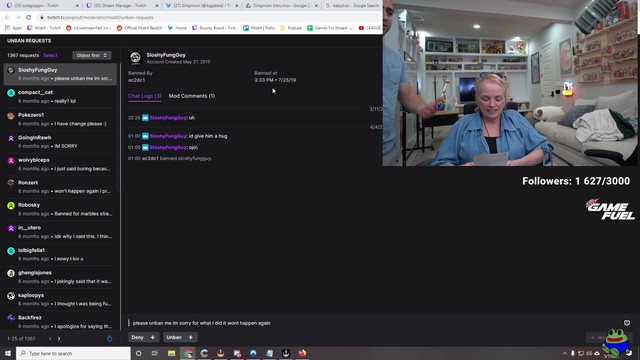Screen dimensions: 640x360
Task: Select GoingInRawh unban request
Action: coord(60,142)
